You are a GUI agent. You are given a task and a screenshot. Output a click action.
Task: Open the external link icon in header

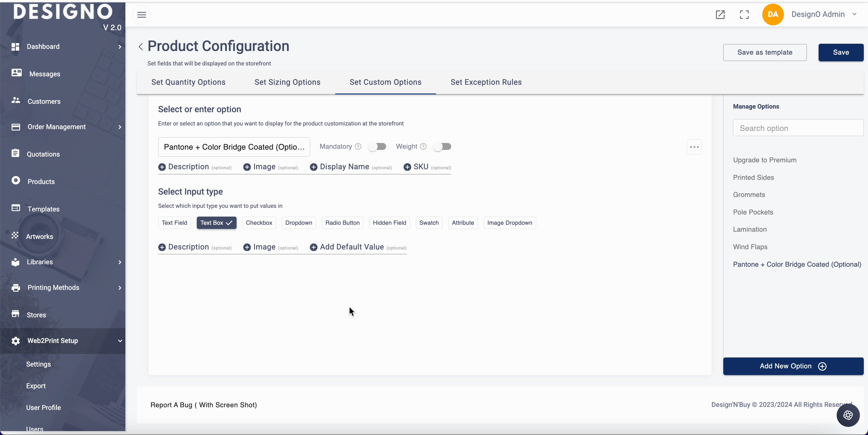click(720, 14)
